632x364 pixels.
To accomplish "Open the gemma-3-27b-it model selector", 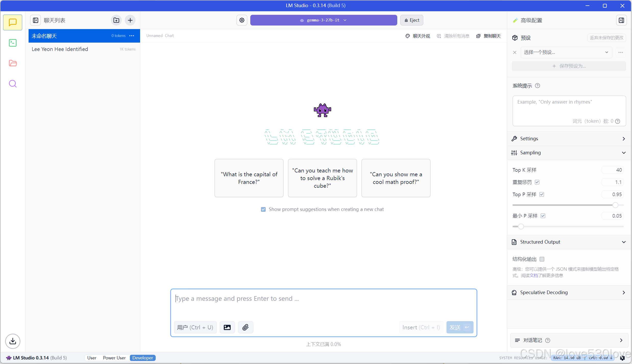I will click(324, 20).
